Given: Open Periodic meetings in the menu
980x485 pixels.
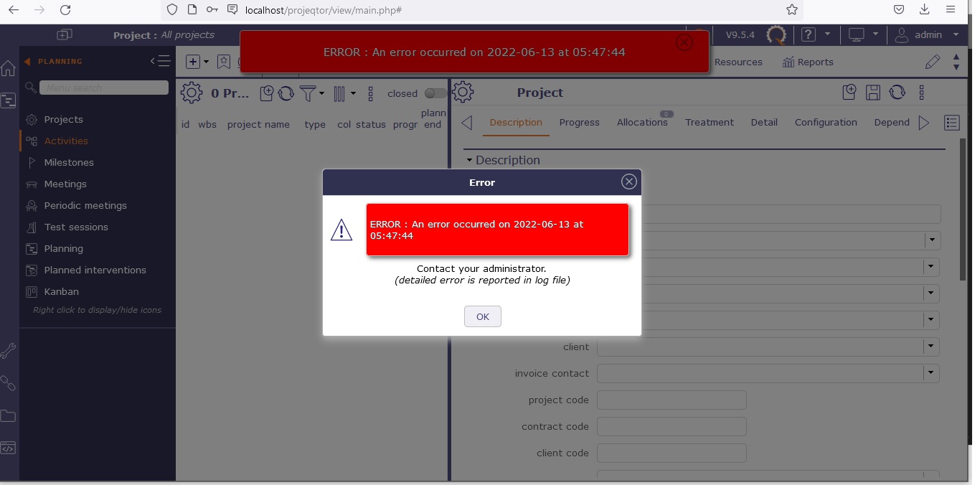Looking at the screenshot, I should point(85,205).
